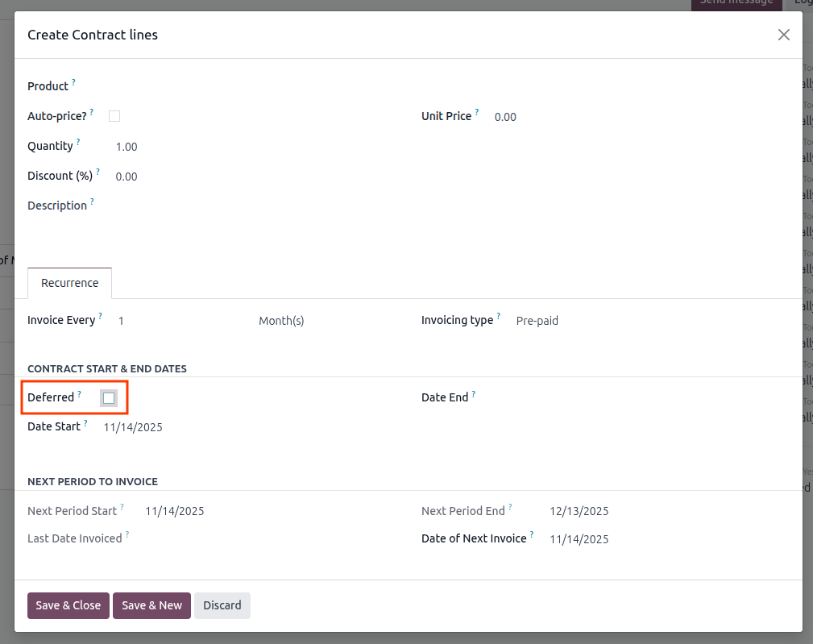The width and height of the screenshot is (813, 644).
Task: Click the Next Period Start date 11/14/2025
Action: pos(175,511)
